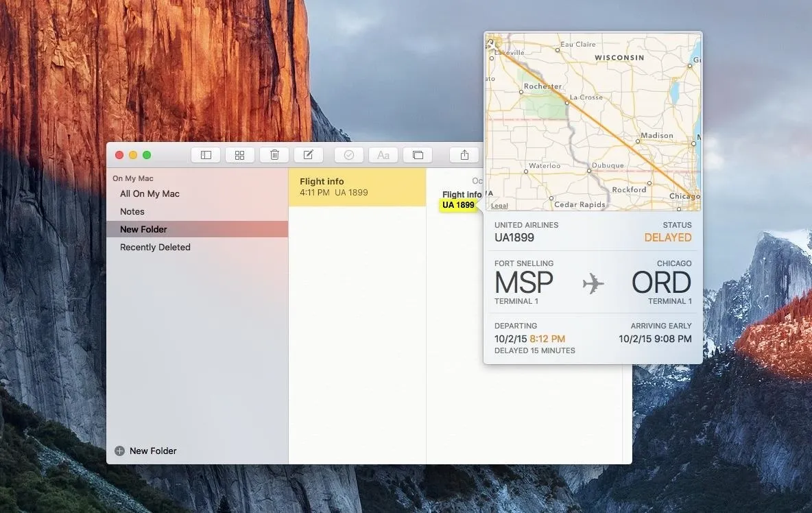Image resolution: width=812 pixels, height=513 pixels.
Task: Click the On My Mac section header
Action: click(133, 178)
